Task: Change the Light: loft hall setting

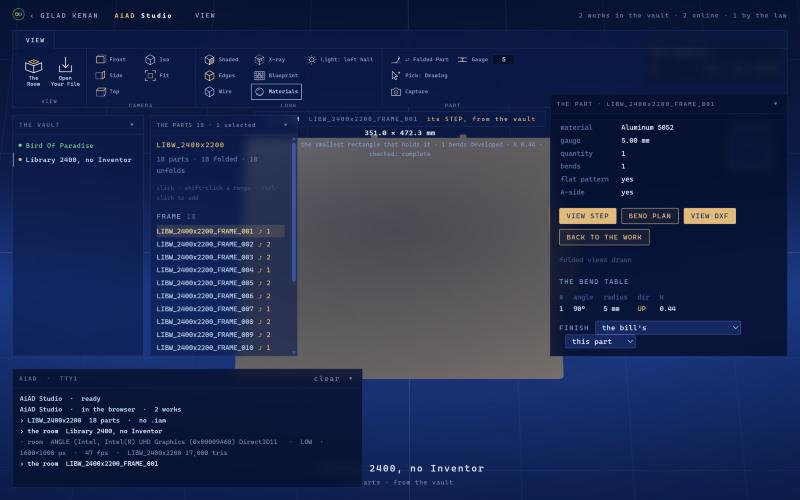Action: pos(340,60)
